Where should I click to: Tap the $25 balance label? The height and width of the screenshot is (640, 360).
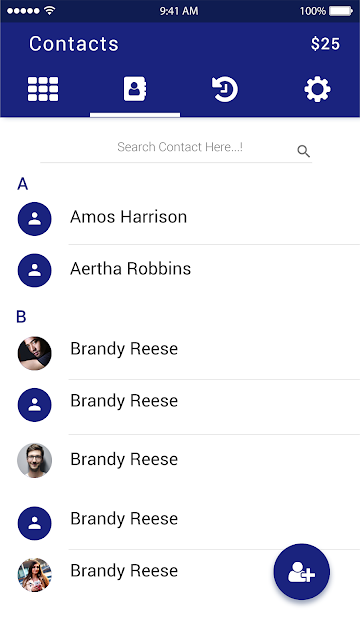[x=325, y=44]
